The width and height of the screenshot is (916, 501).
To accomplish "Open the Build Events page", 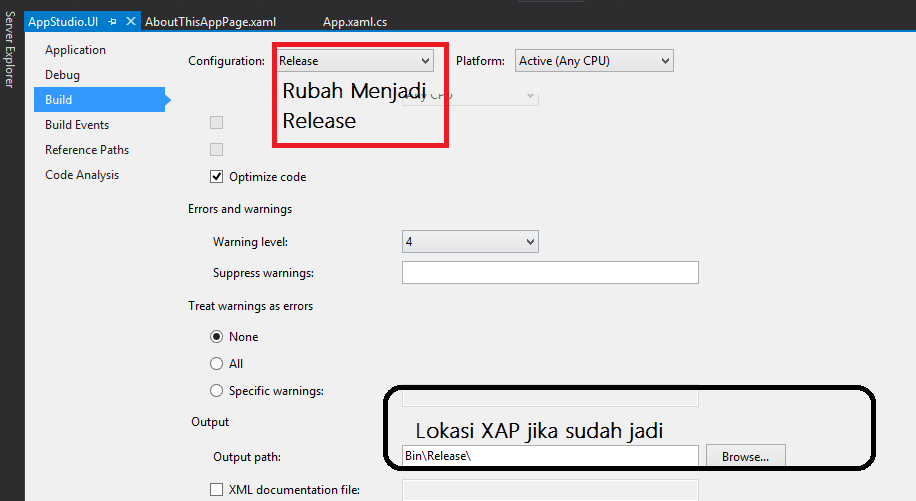I will coord(77,125).
